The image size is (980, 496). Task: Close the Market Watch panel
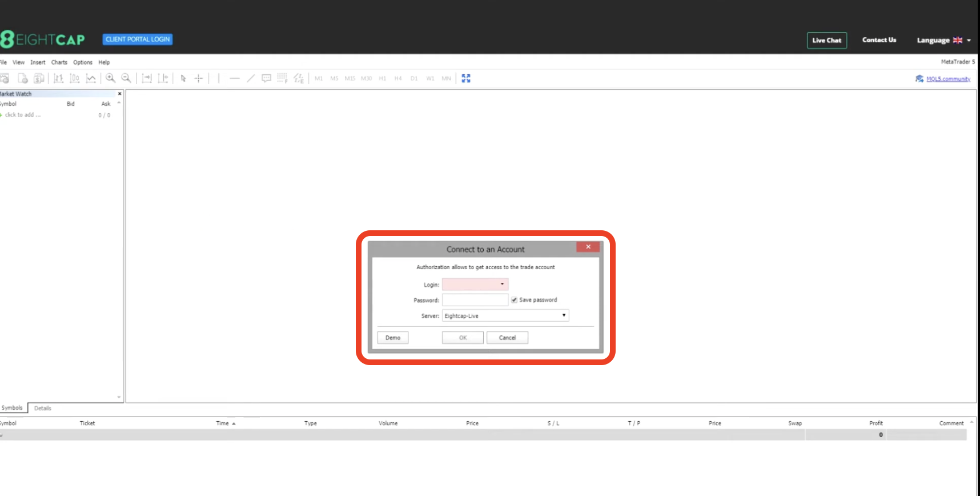(x=119, y=94)
